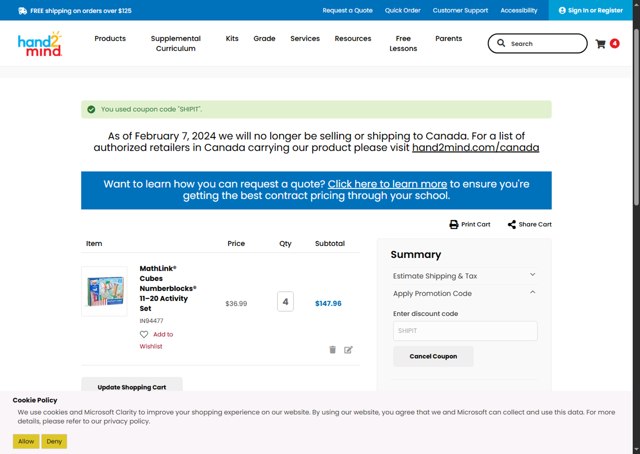Allow cookies
Screen dimensions: 640x454
[26, 441]
